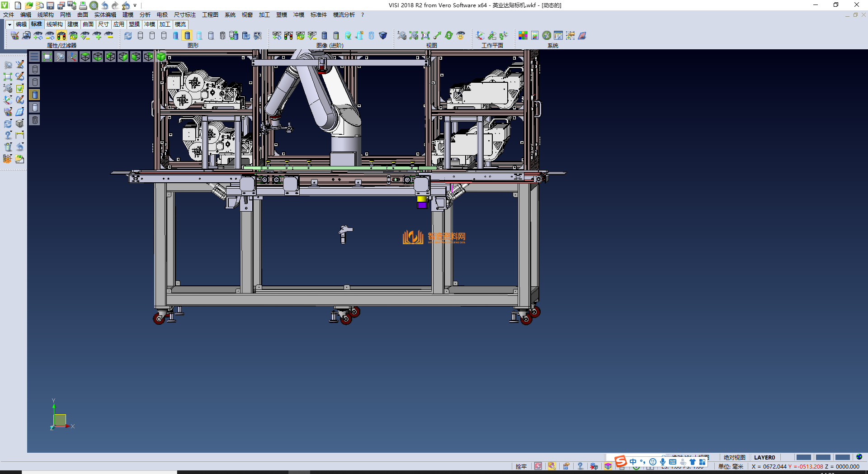Expand the hamburger menu in viewport toolbar
868x474 pixels.
34,57
